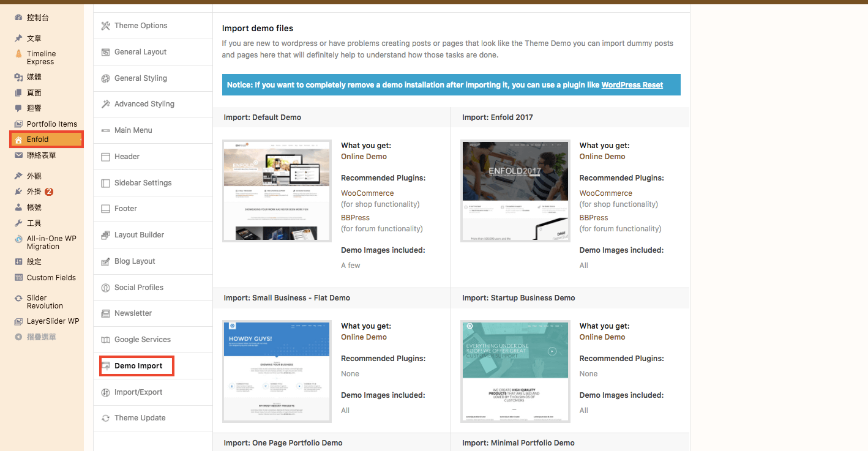This screenshot has height=451, width=868.
Task: Click the settings icon beside 設定
Action: click(18, 262)
